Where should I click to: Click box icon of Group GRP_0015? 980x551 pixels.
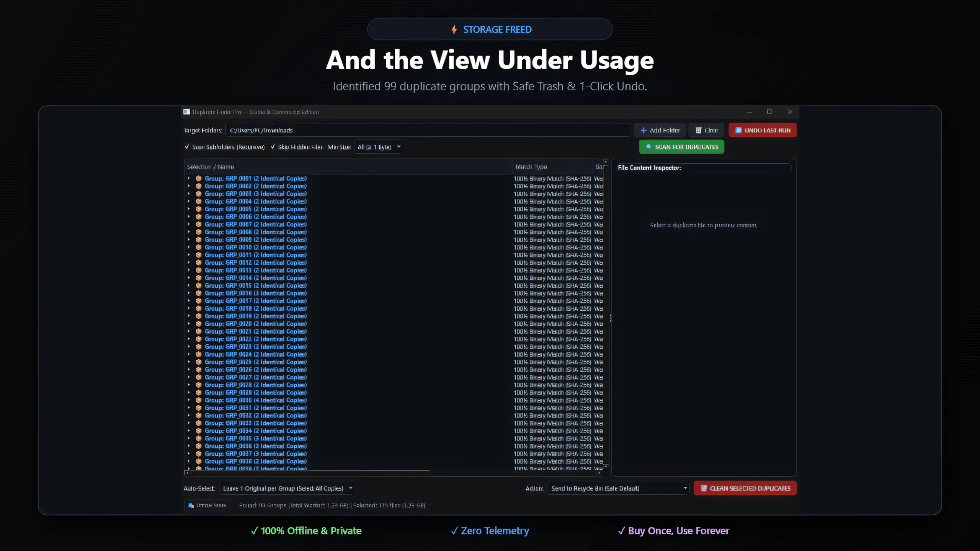tap(199, 285)
